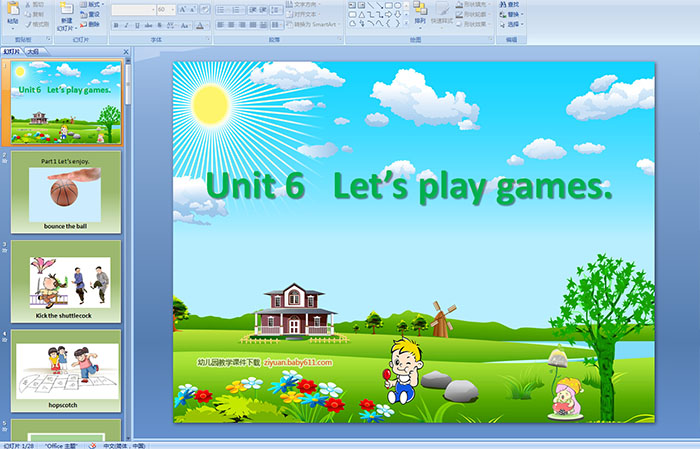Viewport: 700px width, 449px height.
Task: Open the Layout (版式) dropdown
Action: 92,4
